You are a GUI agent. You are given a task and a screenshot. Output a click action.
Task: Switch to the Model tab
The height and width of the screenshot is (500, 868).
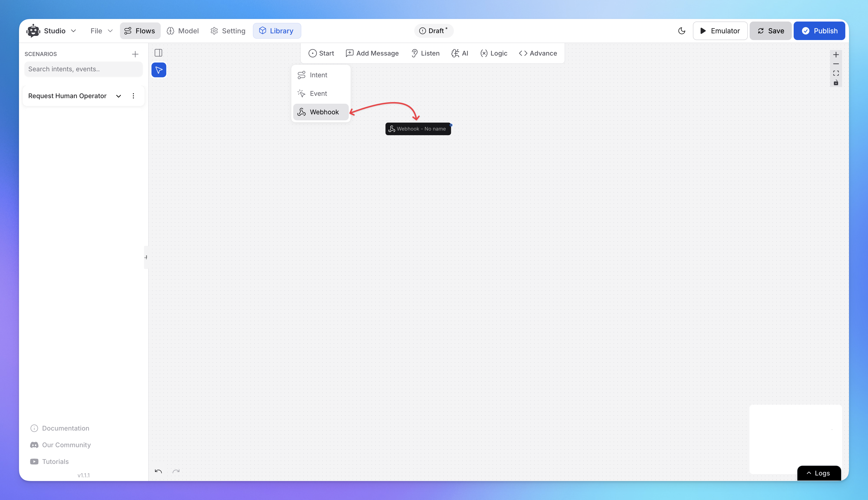[x=183, y=31]
